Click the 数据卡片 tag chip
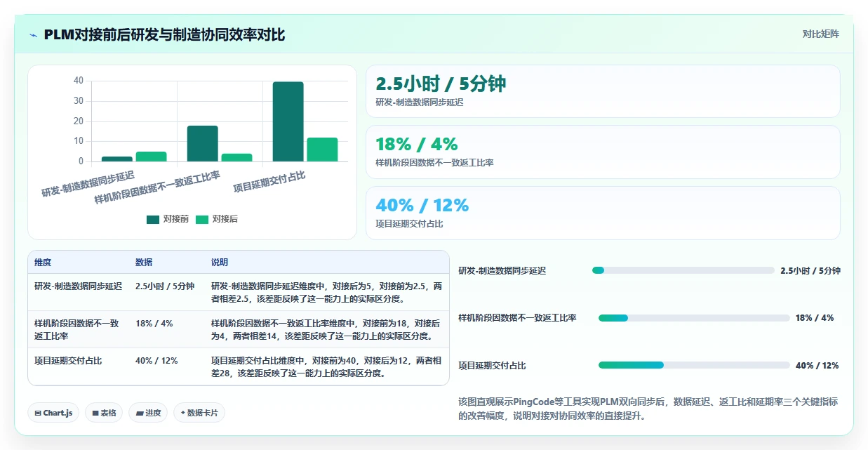868x450 pixels. [x=199, y=413]
